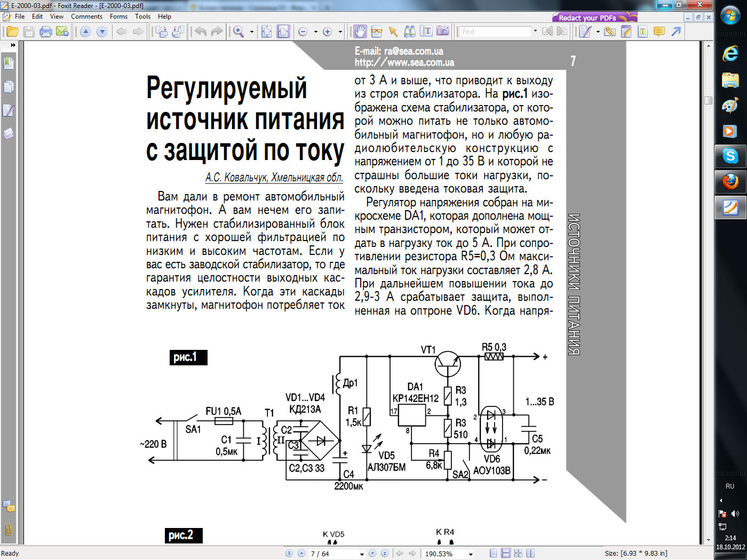Screen dimensions: 747x560
Task: Click the round minus zoom out button
Action: point(303,32)
